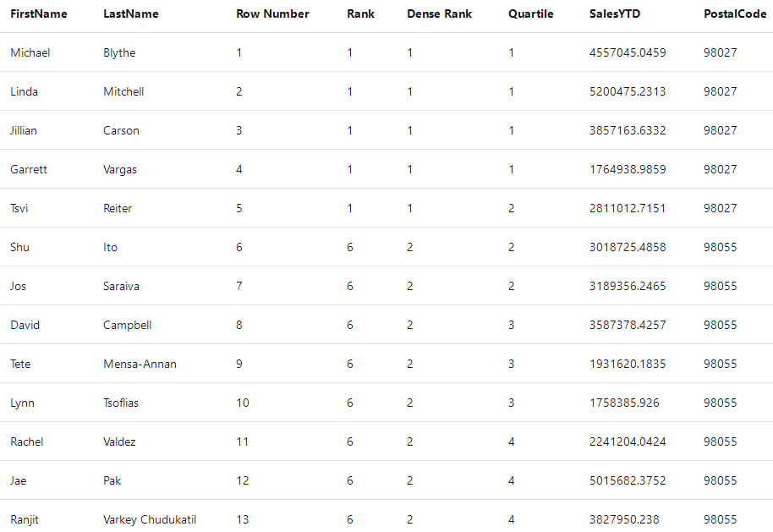Select the last name Valdez
773x532 pixels.
[x=119, y=442]
